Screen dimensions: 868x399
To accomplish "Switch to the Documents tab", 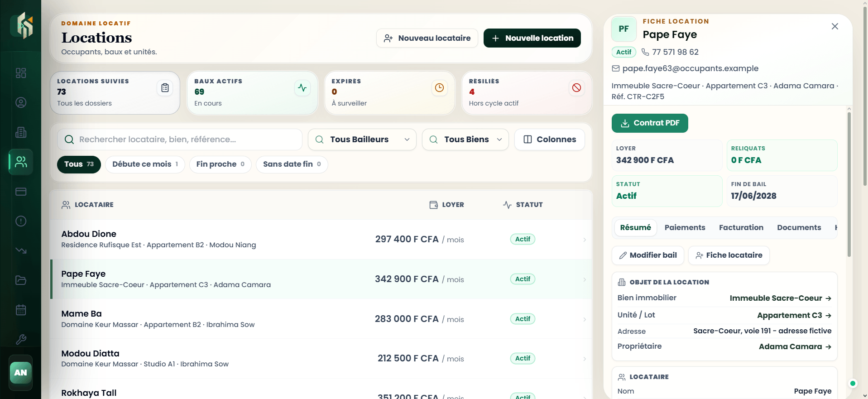I will click(x=799, y=227).
